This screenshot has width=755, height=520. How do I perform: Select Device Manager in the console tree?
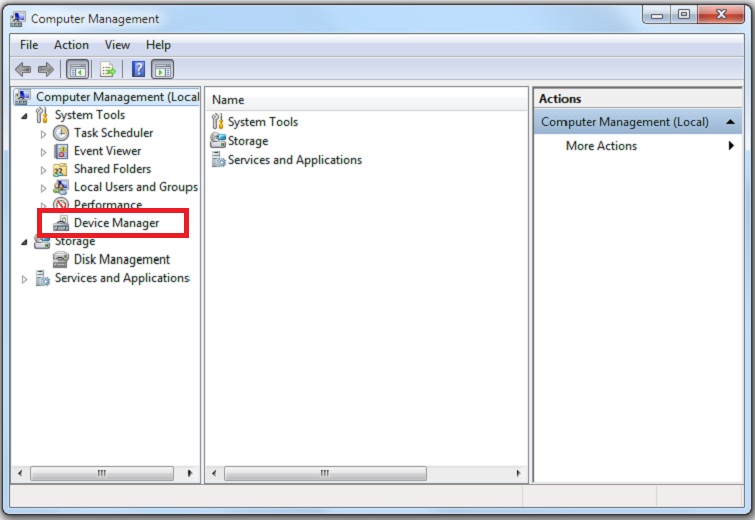pos(116,223)
